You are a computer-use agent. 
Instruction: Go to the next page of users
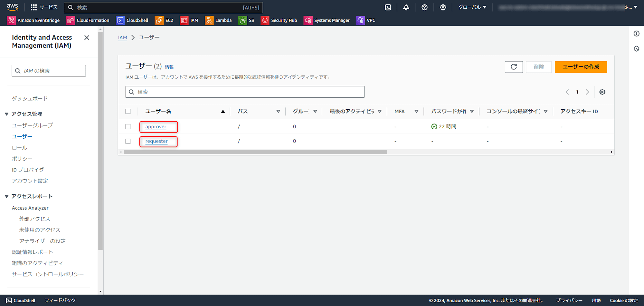(587, 92)
